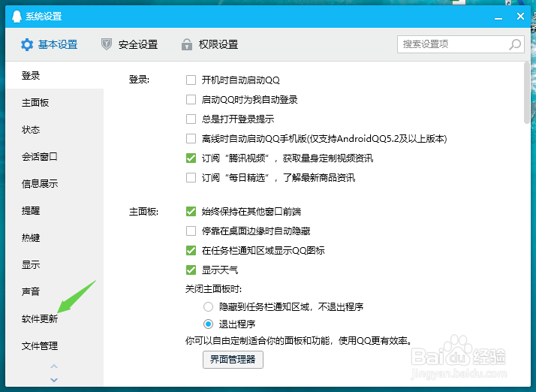Minimize the 系统设置 window
Screen dimensions: 536x392
pyautogui.click(x=498, y=18)
